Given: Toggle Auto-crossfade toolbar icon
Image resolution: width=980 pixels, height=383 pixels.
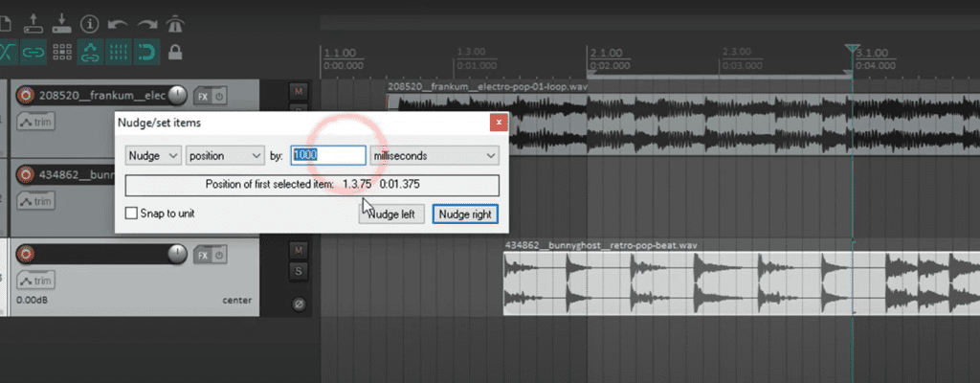Looking at the screenshot, I should (7, 52).
